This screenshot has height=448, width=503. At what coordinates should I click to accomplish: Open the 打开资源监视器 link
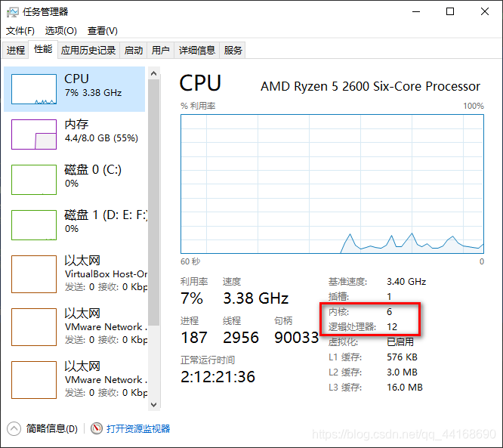pyautogui.click(x=138, y=429)
